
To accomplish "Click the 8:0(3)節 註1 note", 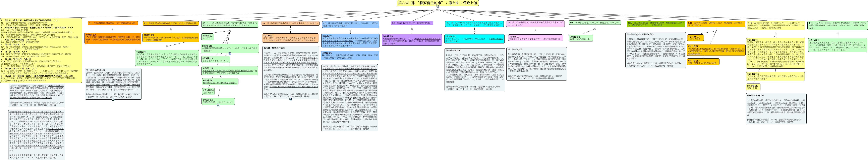I will [x=208, y=36].
